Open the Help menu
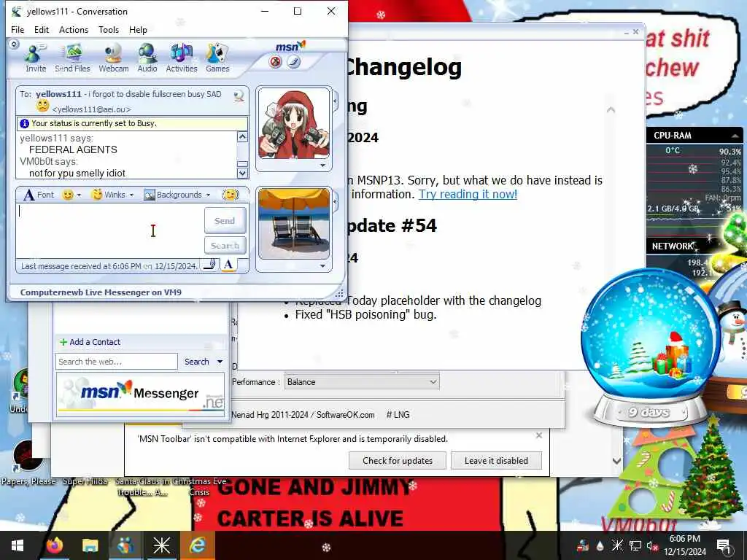Screen dimensions: 747x560 pyautogui.click(x=138, y=29)
